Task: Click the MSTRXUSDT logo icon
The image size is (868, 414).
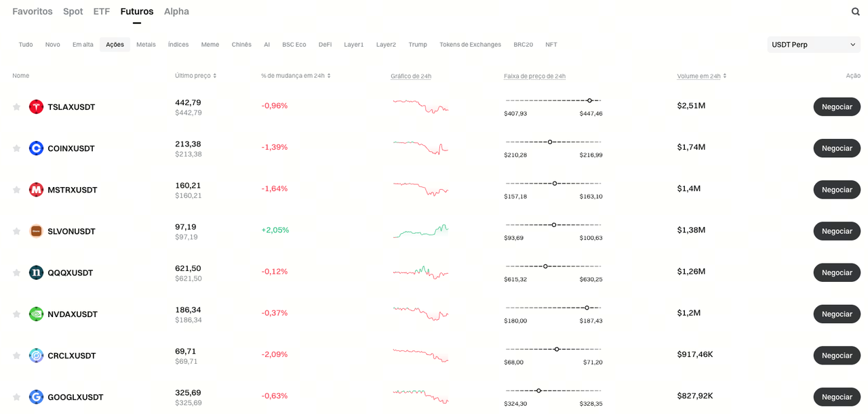Action: click(x=36, y=190)
